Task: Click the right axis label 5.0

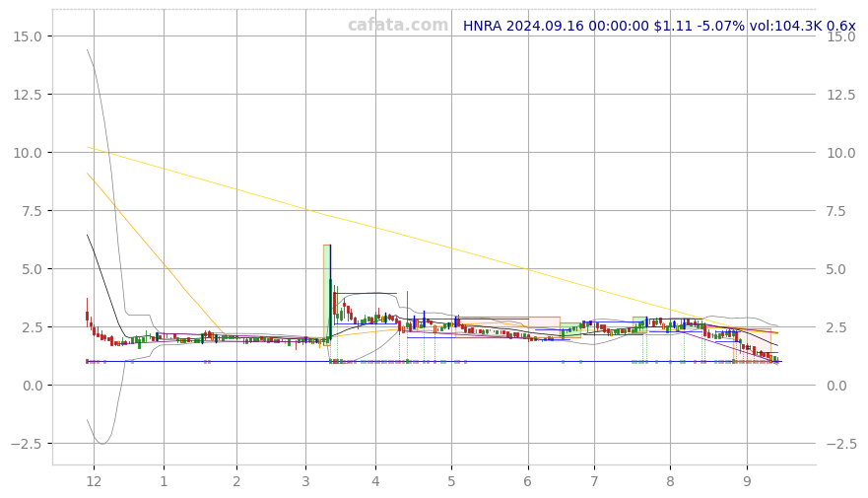Action: pos(837,269)
